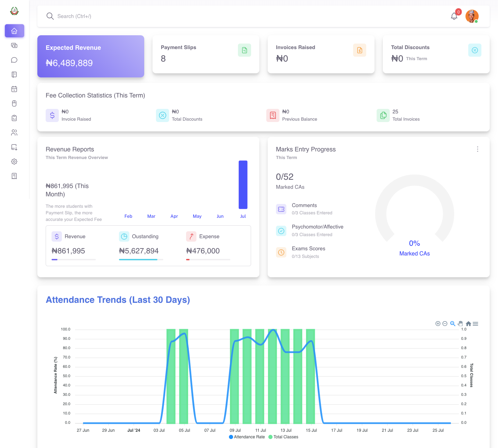Toggle Total Classes legend series
498x448 pixels.
click(283, 437)
